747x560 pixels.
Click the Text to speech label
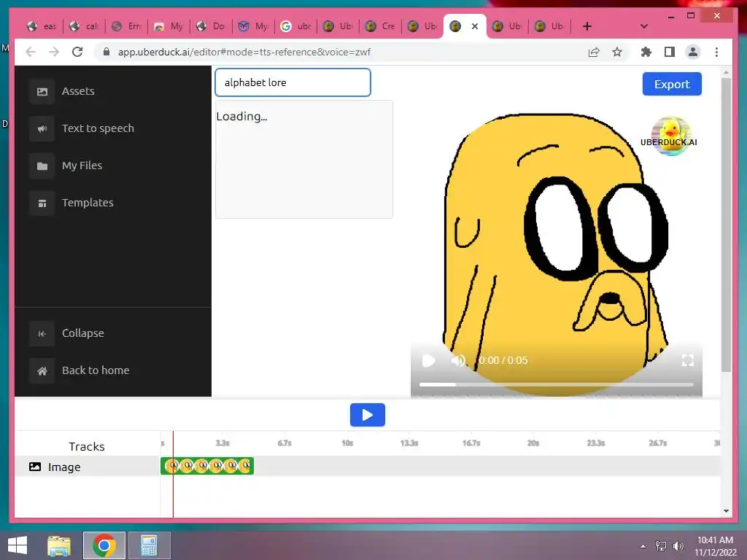click(x=98, y=128)
